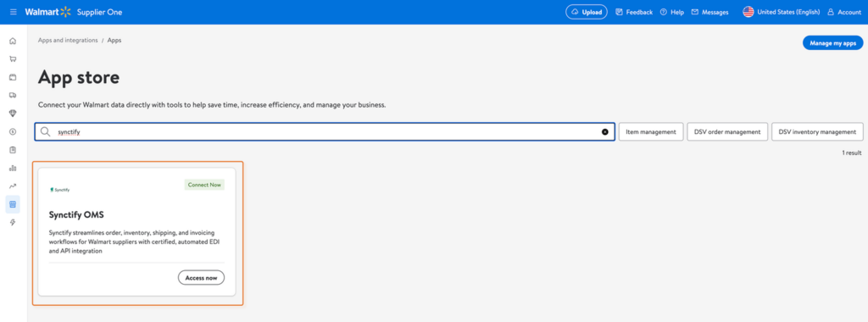Clear the search field with X icon
This screenshot has width=868, height=322.
(605, 131)
